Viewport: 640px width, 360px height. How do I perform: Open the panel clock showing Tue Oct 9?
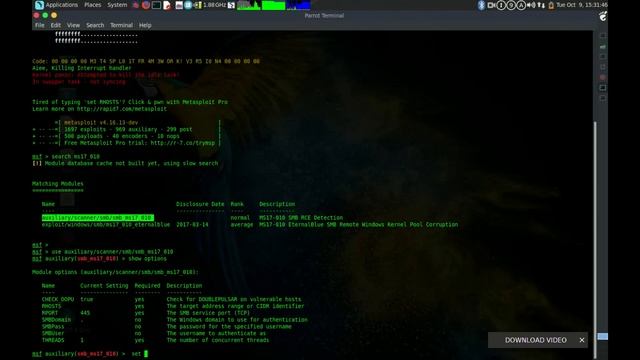(582, 5)
